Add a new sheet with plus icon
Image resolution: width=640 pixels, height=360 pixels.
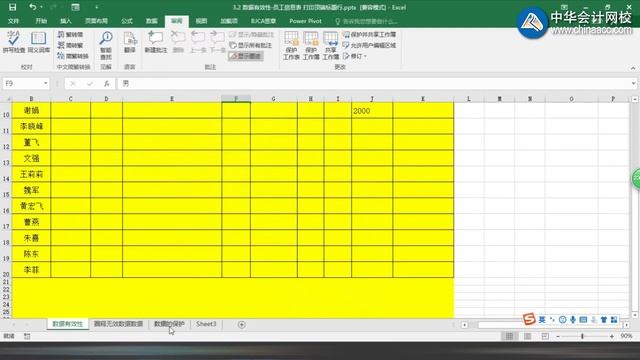242,324
